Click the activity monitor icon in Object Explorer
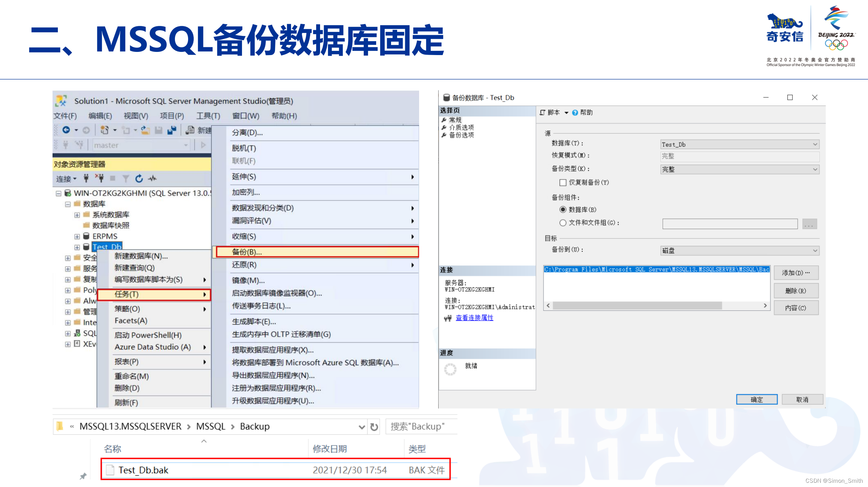 pos(152,179)
